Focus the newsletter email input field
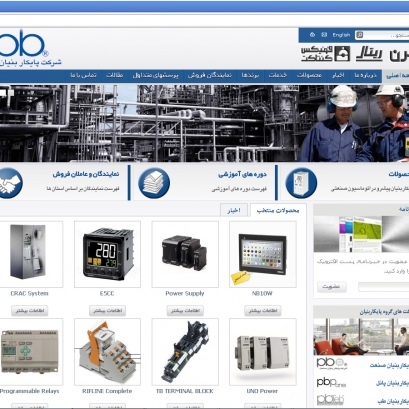This screenshot has height=409, width=409. pos(383,287)
